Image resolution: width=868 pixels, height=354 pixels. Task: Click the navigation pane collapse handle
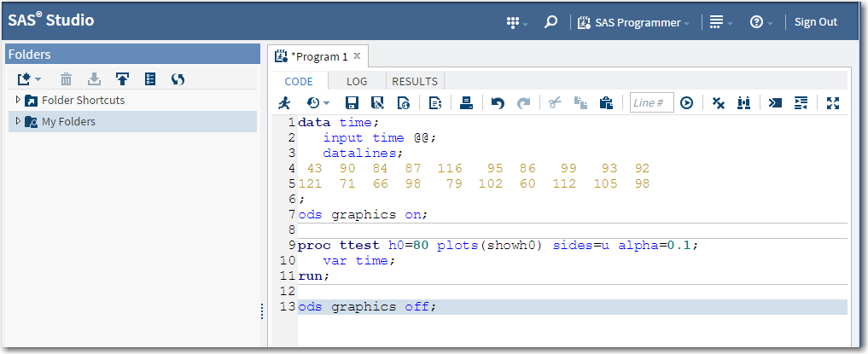coord(262,311)
